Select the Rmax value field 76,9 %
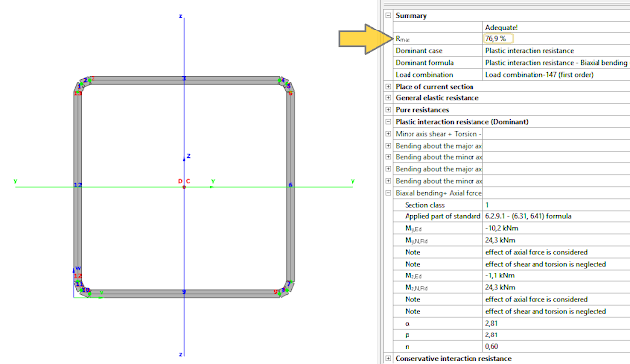Image resolution: width=630 pixels, height=364 pixels. pyautogui.click(x=498, y=39)
